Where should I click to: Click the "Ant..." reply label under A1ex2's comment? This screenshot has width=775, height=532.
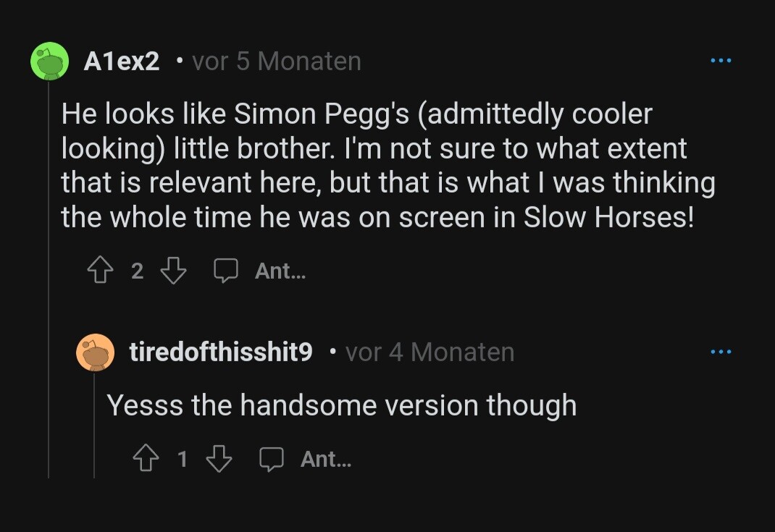tap(280, 271)
